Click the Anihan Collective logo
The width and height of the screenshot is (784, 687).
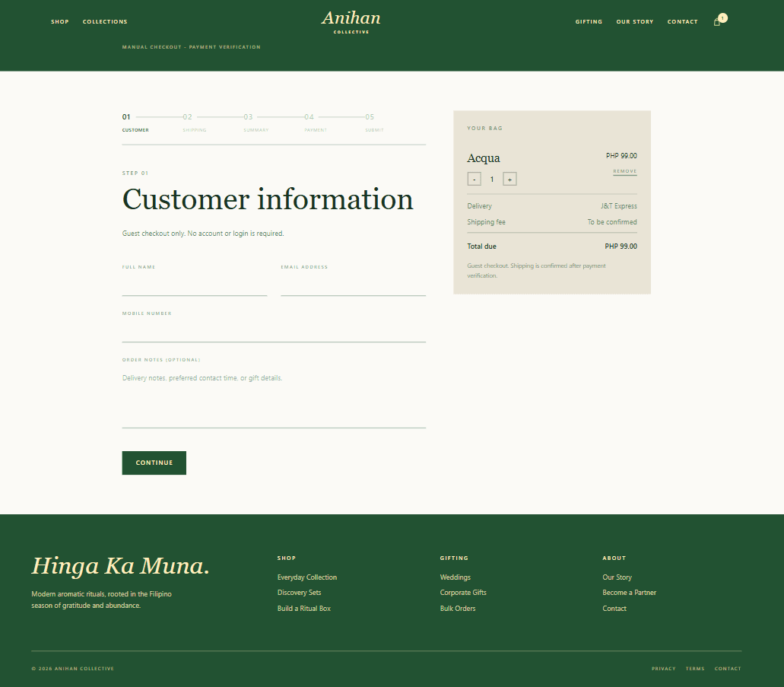coord(351,22)
